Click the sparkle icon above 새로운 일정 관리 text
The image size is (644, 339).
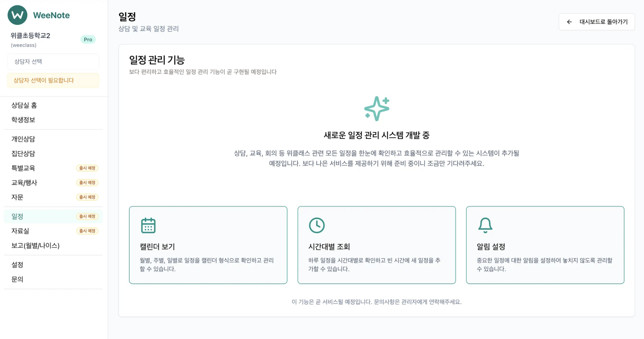[x=376, y=109]
